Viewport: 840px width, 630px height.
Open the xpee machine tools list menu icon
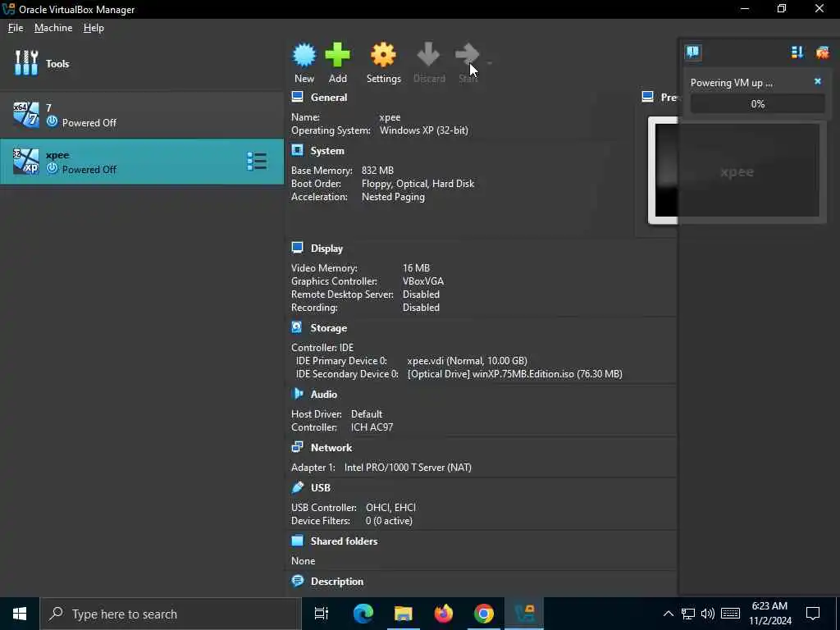tap(257, 162)
